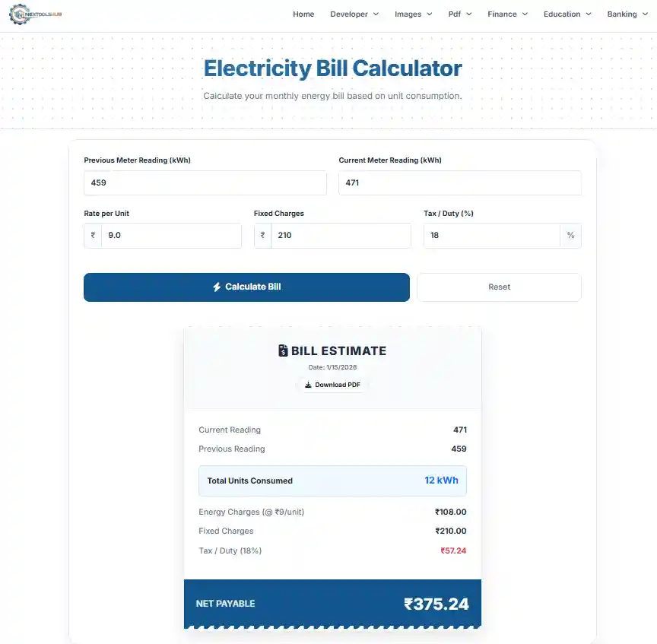Click the Tax / Duty percentage input
This screenshot has width=657, height=644.
tap(491, 236)
